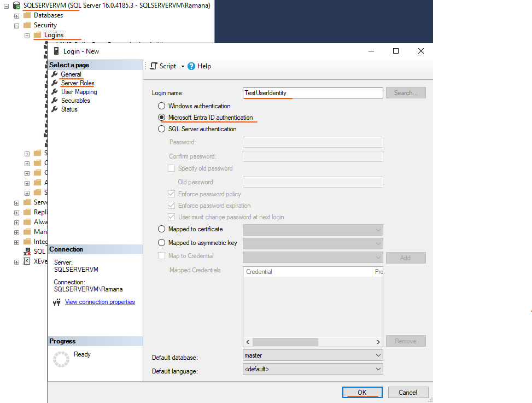Click credentials list scroll left arrow

[248, 342]
